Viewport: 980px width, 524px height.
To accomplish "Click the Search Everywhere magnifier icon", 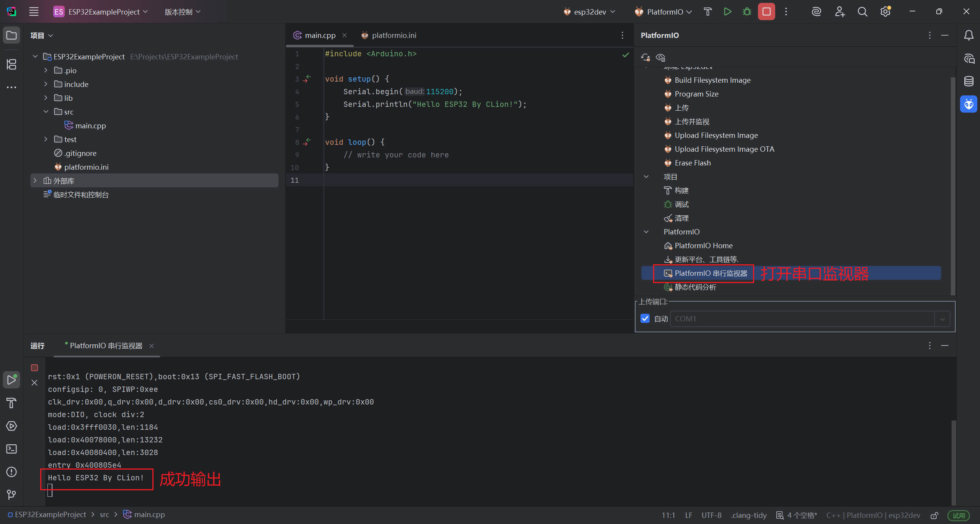I will [x=862, y=12].
